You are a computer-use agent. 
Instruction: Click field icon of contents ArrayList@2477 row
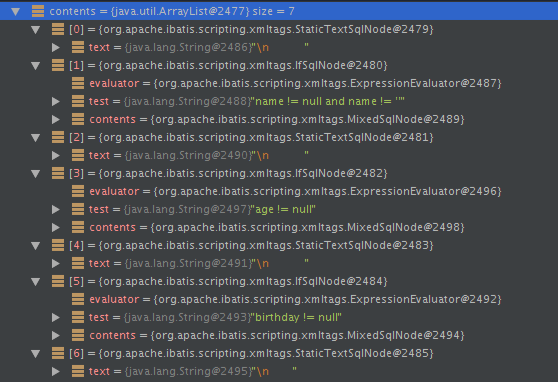[x=38, y=11]
